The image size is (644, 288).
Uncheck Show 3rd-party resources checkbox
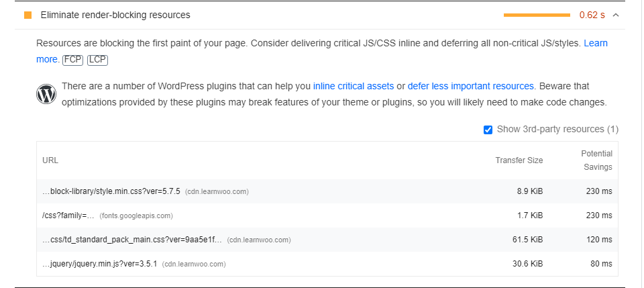(x=488, y=129)
